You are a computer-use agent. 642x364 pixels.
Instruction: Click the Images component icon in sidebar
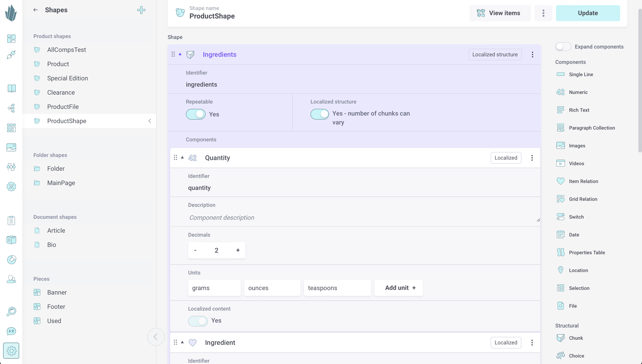pyautogui.click(x=560, y=146)
